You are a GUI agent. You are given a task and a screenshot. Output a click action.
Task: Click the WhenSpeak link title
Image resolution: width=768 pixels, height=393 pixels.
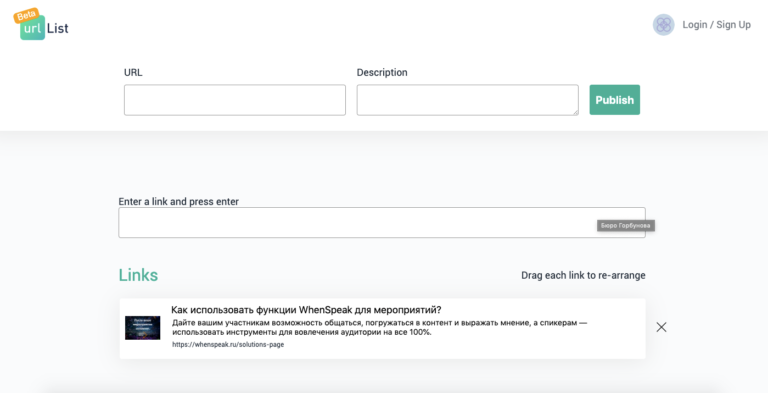[306, 310]
